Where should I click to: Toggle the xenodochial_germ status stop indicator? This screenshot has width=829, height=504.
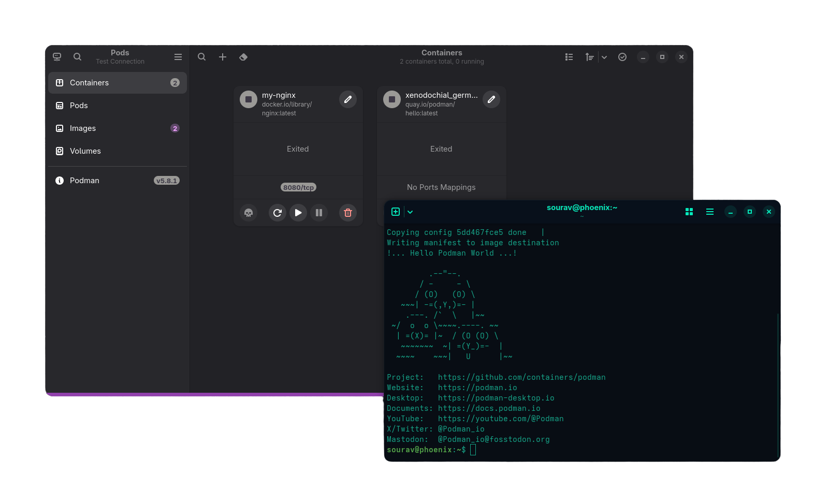(392, 99)
